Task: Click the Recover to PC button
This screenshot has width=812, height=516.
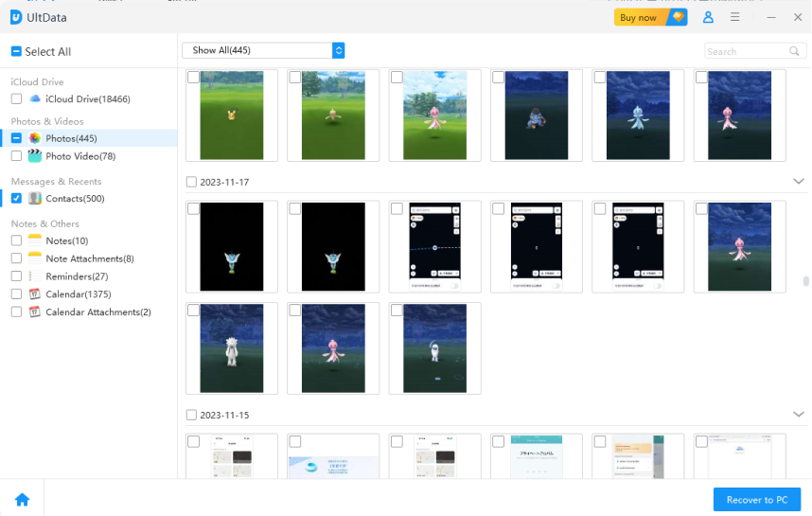Action: [x=756, y=499]
